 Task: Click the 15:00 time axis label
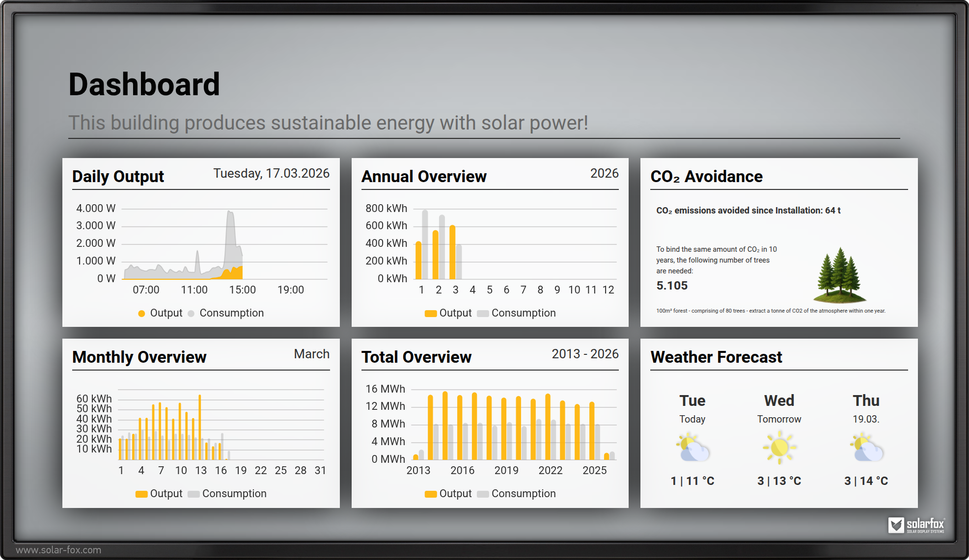pyautogui.click(x=242, y=290)
